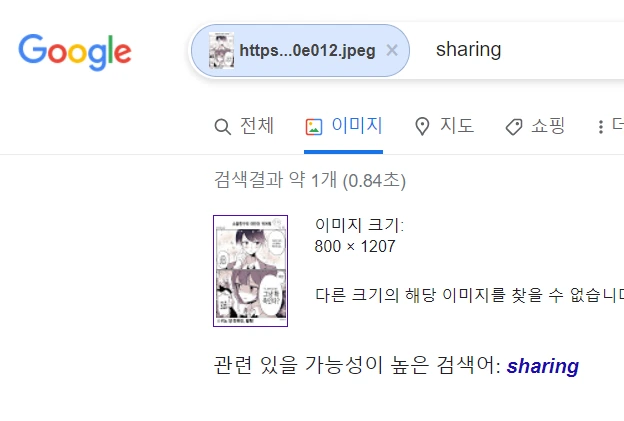Viewport: 624px width, 421px height.
Task: Open the 쇼핑 tab
Action: tap(548, 126)
